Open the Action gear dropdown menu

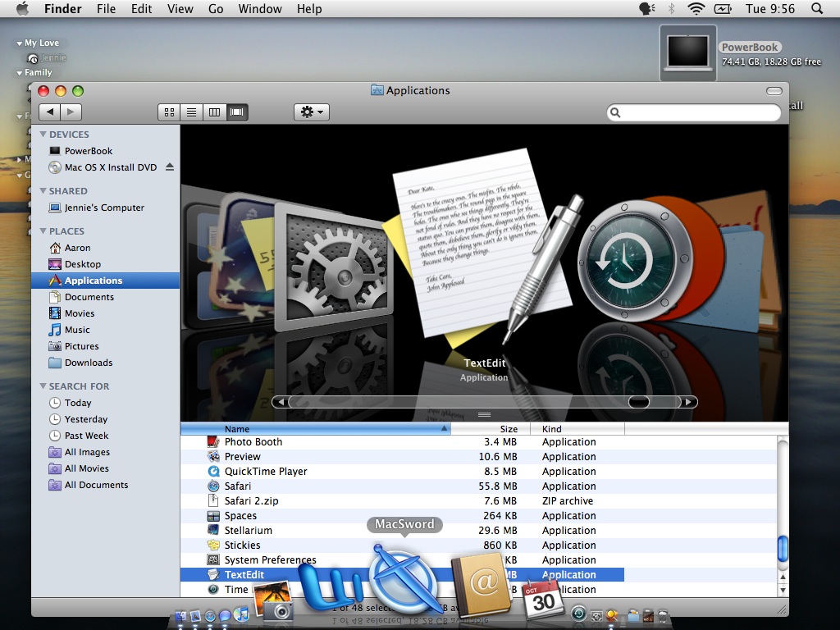312,112
